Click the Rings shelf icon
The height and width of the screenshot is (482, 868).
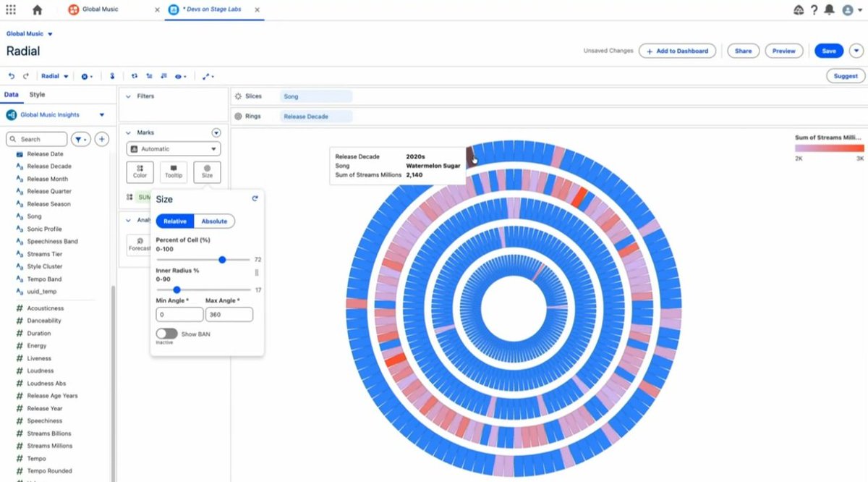(238, 116)
